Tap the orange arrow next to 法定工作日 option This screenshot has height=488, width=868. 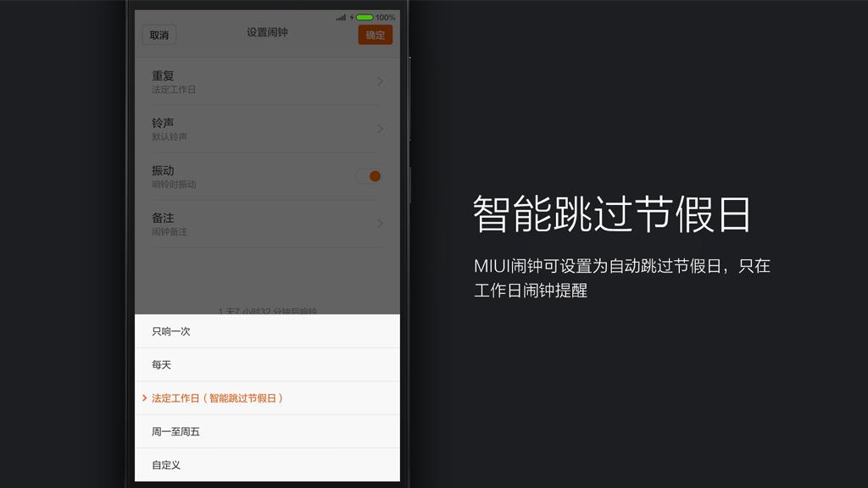tap(144, 396)
